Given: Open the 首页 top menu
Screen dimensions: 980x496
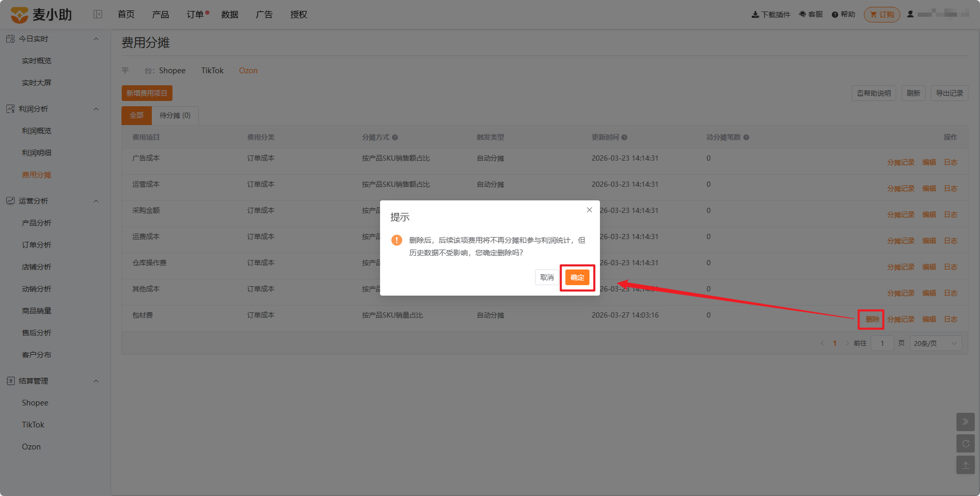Looking at the screenshot, I should tap(126, 15).
